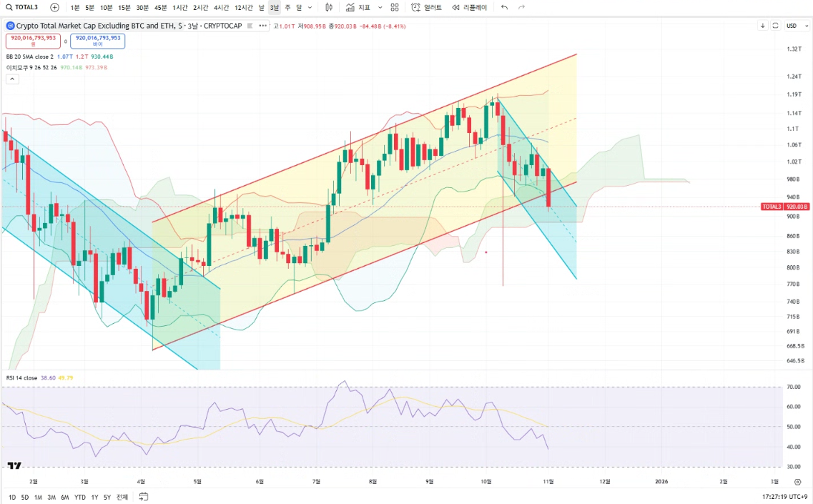The height and width of the screenshot is (504, 813).
Task: Open the three-dot more menu on legend
Action: tap(263, 26)
